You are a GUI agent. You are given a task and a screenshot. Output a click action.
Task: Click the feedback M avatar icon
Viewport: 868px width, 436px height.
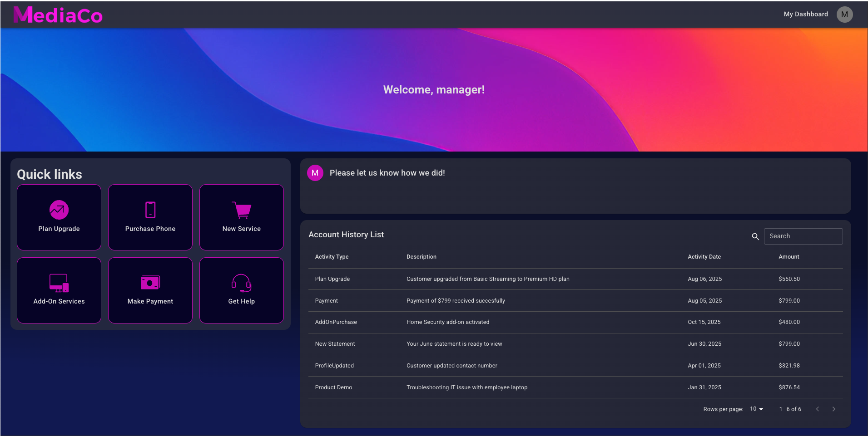pos(315,173)
